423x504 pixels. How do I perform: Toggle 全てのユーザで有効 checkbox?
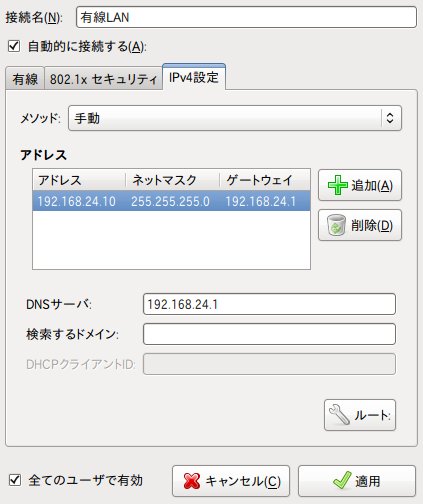tap(15, 480)
